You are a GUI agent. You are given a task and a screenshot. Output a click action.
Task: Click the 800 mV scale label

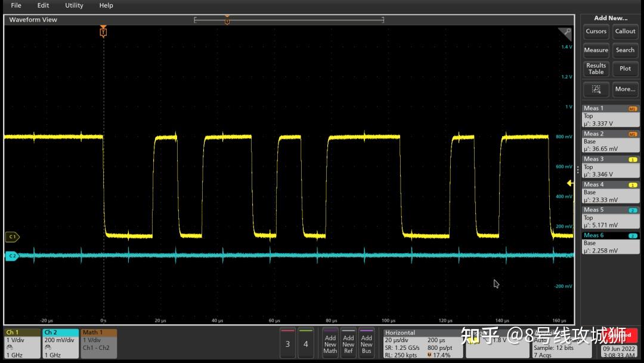[x=564, y=137]
